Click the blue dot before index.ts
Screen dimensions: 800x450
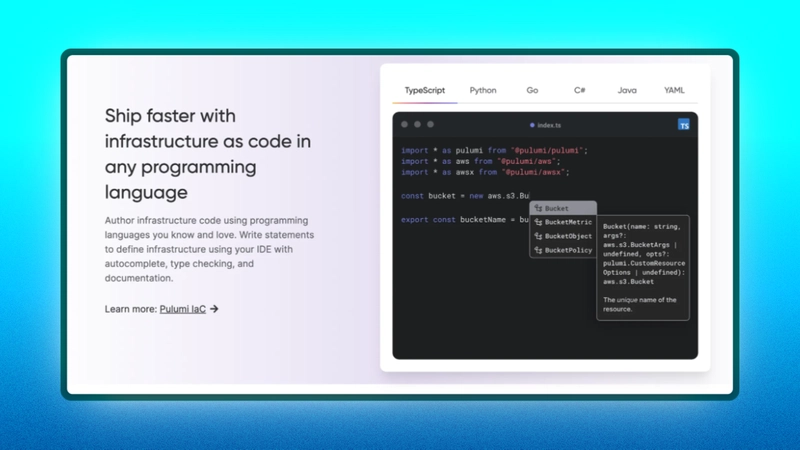tap(532, 125)
